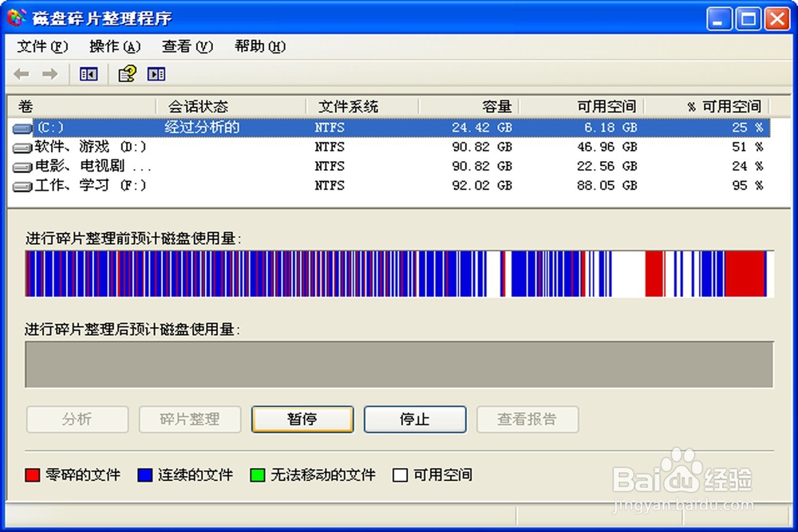This screenshot has height=532, width=798.
Task: Click the green 无法移动的文件 legend swatch
Action: (x=259, y=475)
